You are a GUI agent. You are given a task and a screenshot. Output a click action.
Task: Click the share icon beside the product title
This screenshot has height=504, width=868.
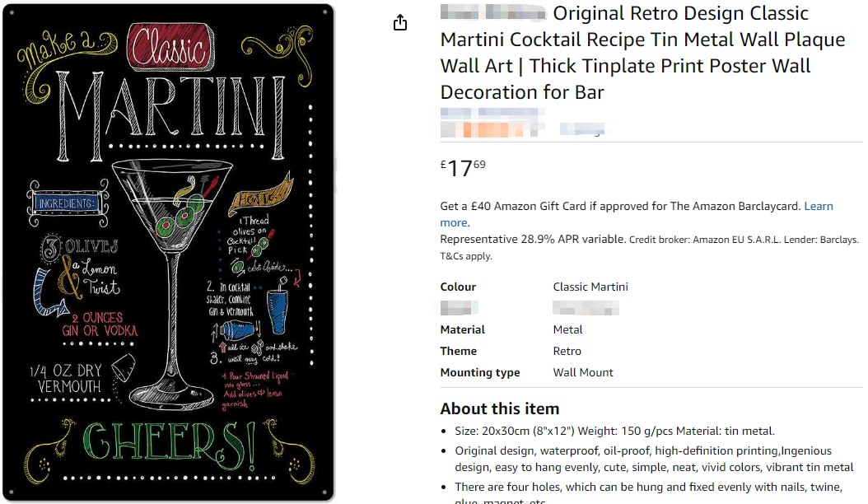pyautogui.click(x=400, y=23)
